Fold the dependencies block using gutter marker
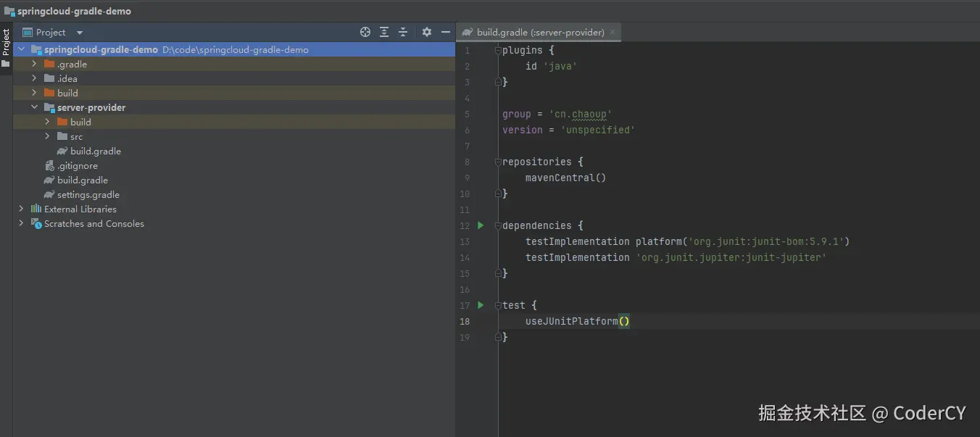This screenshot has height=437, width=980. point(498,225)
